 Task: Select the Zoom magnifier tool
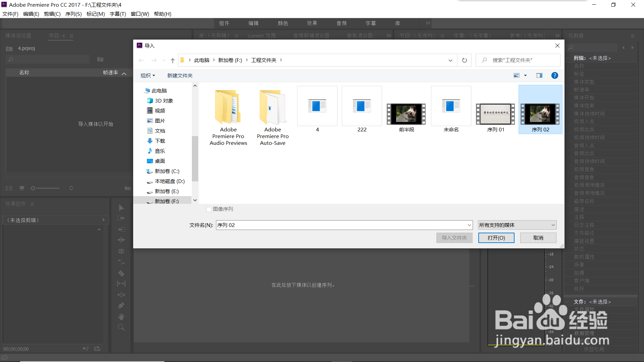click(121, 327)
